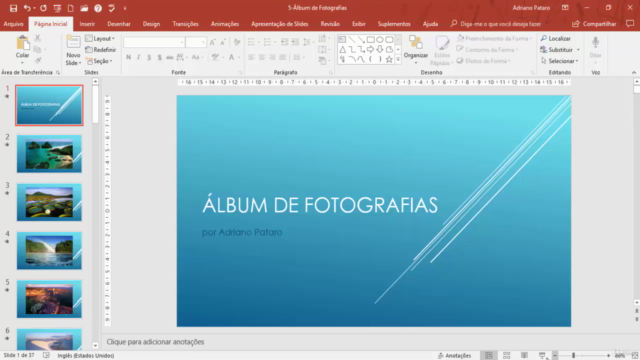Viewport: 640px width, 360px height.
Task: Start slideshow from beginning icon in title bar
Action: tap(57, 8)
